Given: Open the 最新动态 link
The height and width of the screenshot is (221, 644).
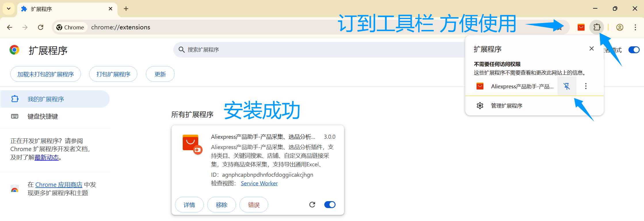Looking at the screenshot, I should point(47,157).
